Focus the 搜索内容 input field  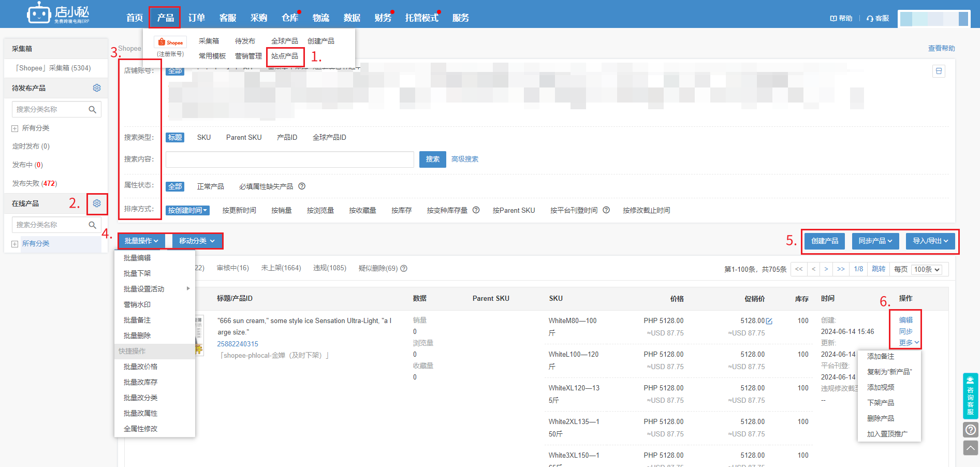pyautogui.click(x=289, y=159)
